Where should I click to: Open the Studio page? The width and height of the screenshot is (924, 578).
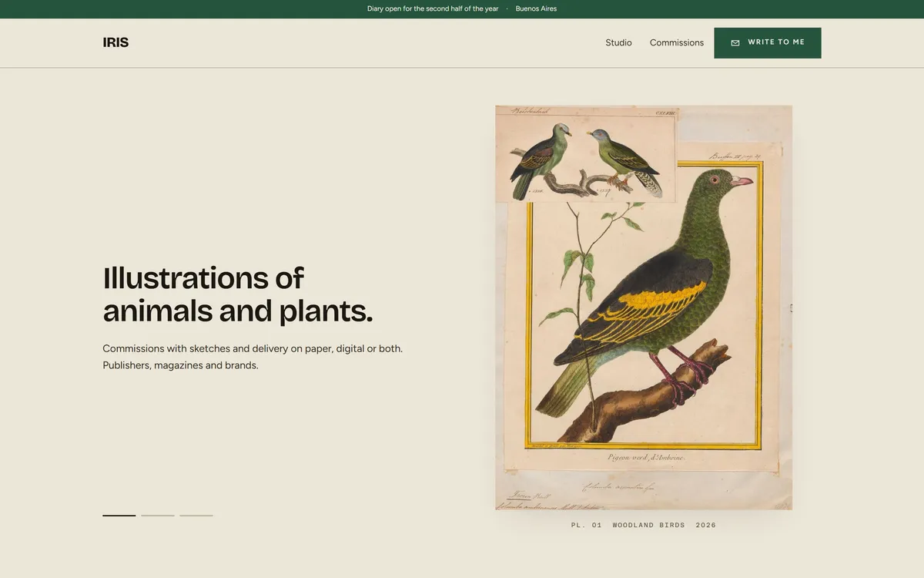click(x=618, y=42)
